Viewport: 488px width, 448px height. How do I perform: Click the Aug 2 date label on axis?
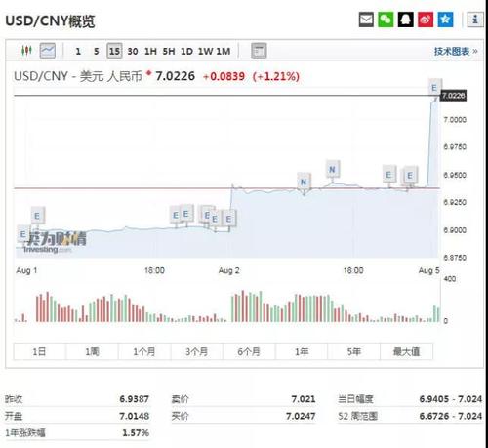tap(229, 270)
